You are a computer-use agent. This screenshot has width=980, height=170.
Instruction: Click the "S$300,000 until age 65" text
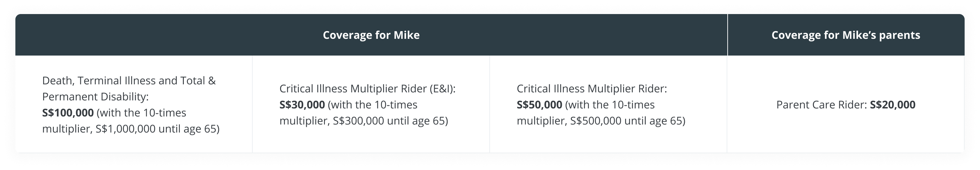click(390, 121)
